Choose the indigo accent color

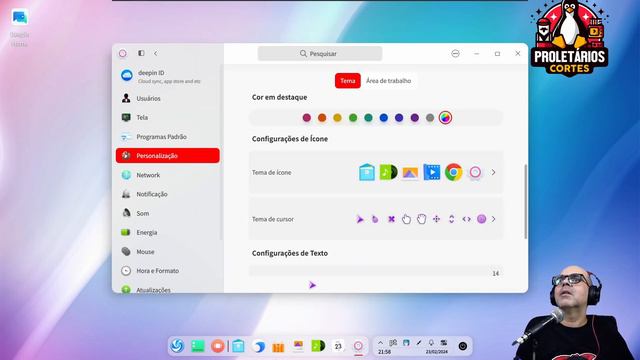pyautogui.click(x=399, y=118)
